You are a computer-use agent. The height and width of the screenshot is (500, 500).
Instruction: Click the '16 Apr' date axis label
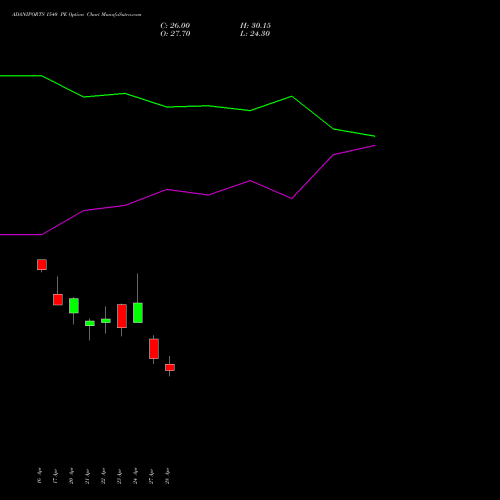point(39,476)
